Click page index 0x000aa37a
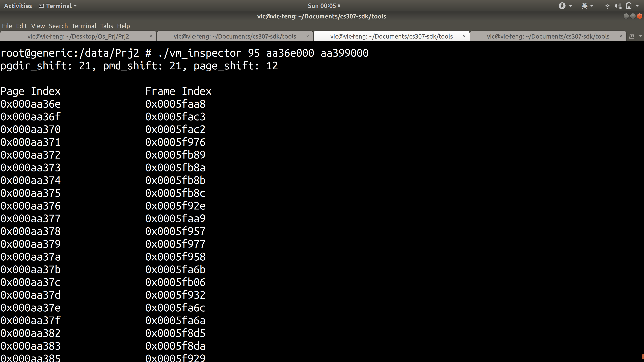 click(x=31, y=257)
